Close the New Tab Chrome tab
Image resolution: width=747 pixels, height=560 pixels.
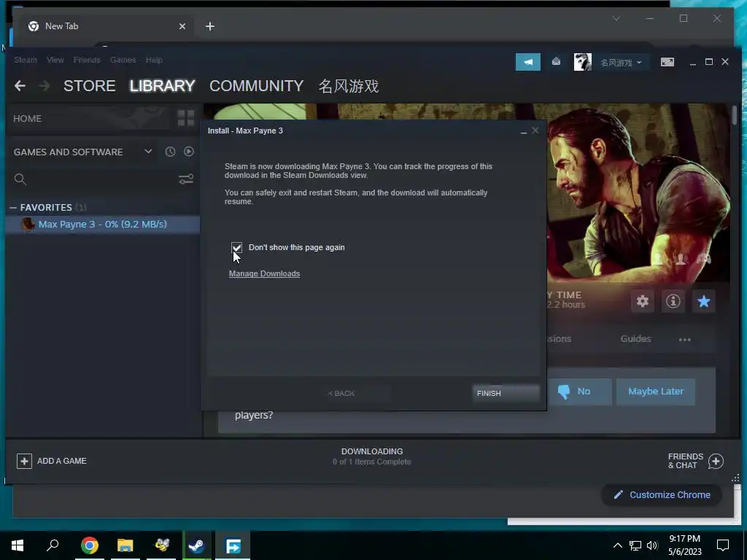(182, 26)
